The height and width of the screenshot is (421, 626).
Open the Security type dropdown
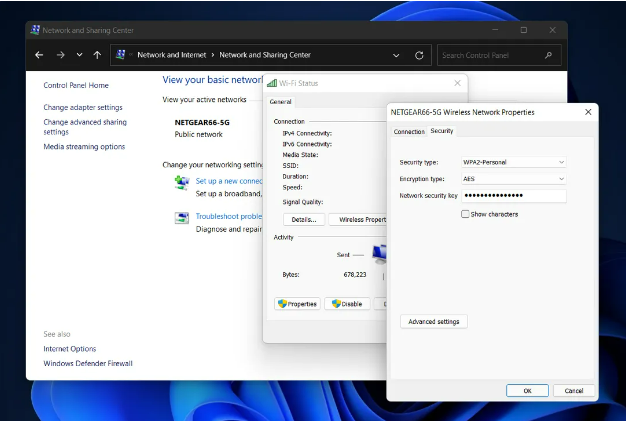(514, 162)
